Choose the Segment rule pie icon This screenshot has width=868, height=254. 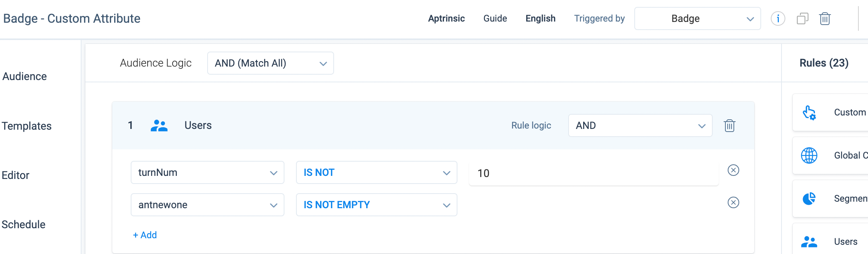pyautogui.click(x=809, y=199)
